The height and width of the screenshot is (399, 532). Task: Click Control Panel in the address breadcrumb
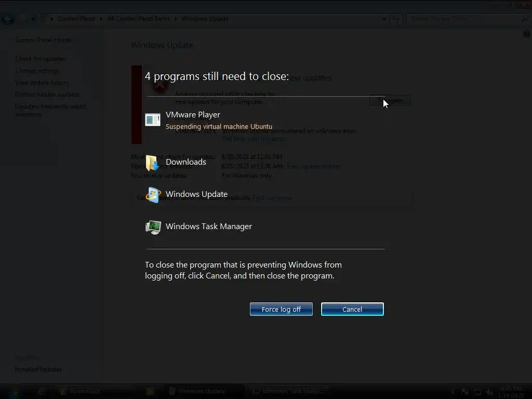76,19
